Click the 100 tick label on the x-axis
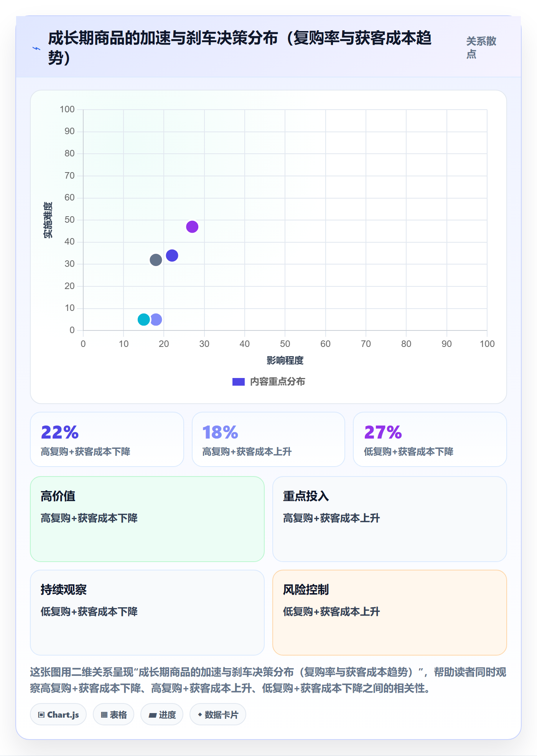 tap(487, 344)
